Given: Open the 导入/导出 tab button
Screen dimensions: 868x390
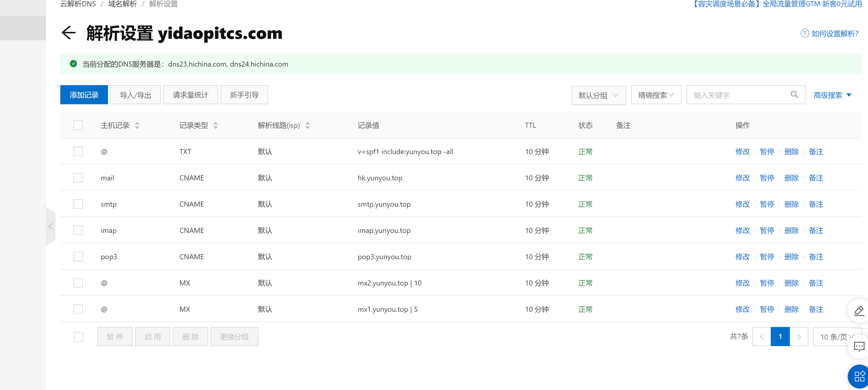Looking at the screenshot, I should 135,95.
